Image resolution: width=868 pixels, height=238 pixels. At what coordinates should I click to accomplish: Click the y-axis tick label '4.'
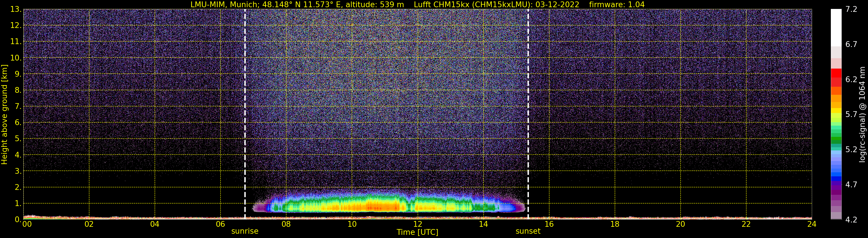point(18,155)
